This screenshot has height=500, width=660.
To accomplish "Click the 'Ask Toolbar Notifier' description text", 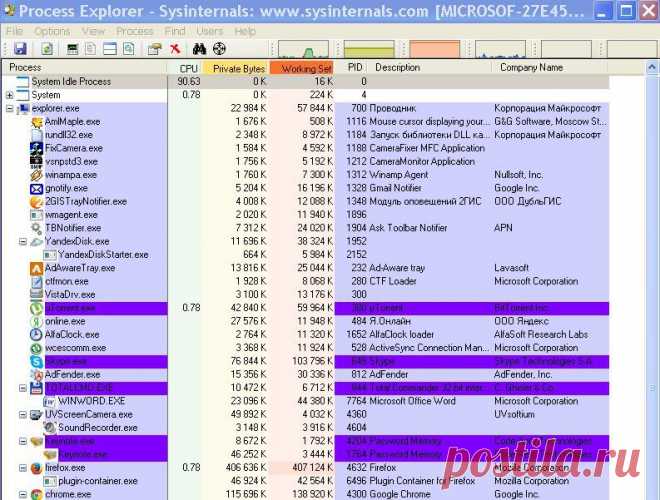I will click(408, 228).
